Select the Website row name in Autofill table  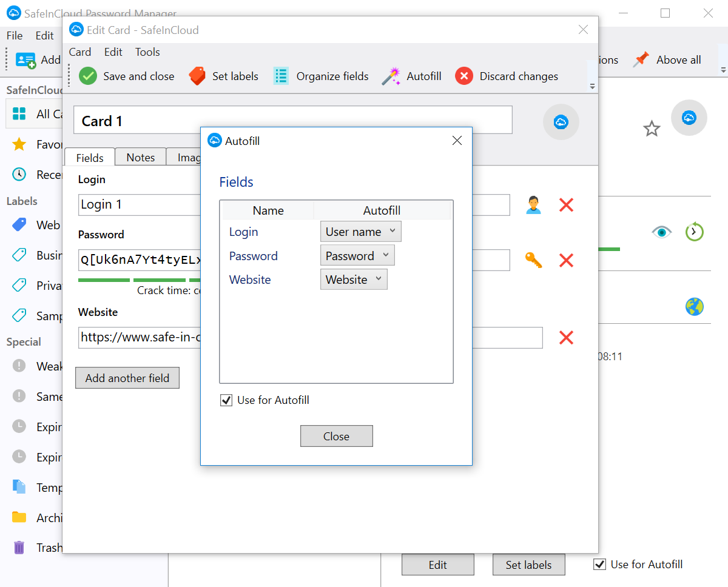click(250, 280)
